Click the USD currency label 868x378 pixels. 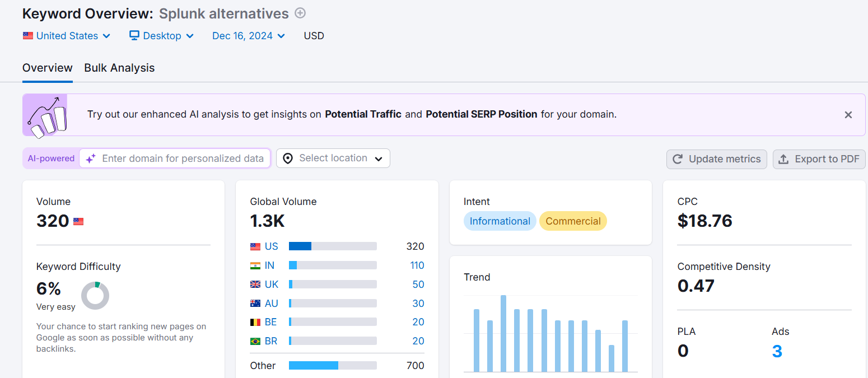pyautogui.click(x=314, y=36)
